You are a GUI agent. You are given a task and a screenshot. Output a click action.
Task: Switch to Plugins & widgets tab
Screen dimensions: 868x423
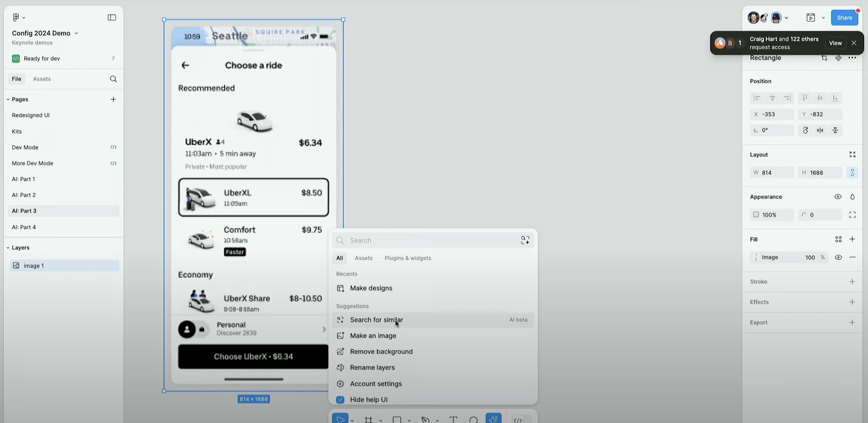(408, 258)
